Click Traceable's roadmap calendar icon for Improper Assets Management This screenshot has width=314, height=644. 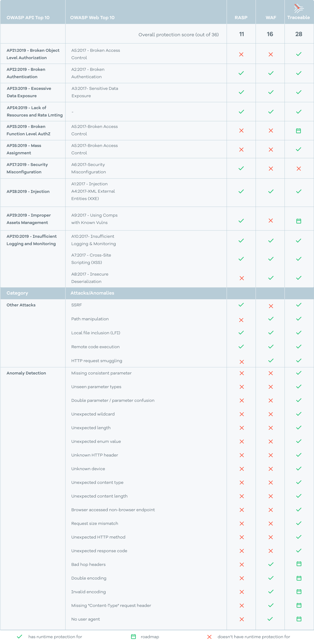(x=298, y=221)
